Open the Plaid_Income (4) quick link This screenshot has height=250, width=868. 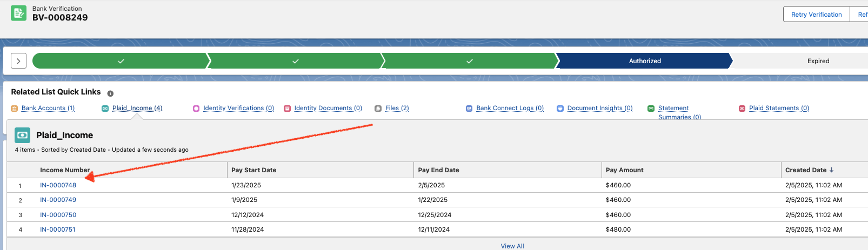[137, 108]
